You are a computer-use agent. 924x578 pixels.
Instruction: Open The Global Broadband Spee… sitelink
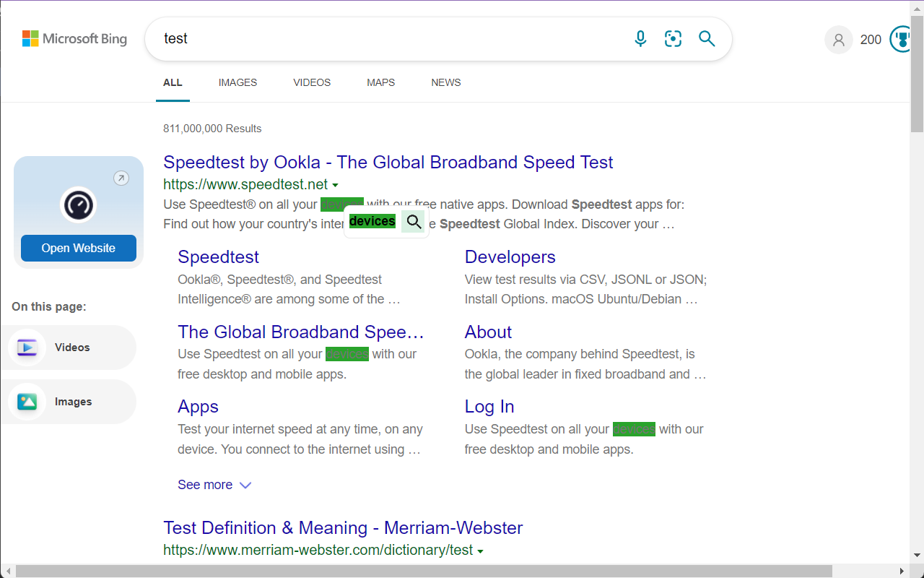click(301, 332)
